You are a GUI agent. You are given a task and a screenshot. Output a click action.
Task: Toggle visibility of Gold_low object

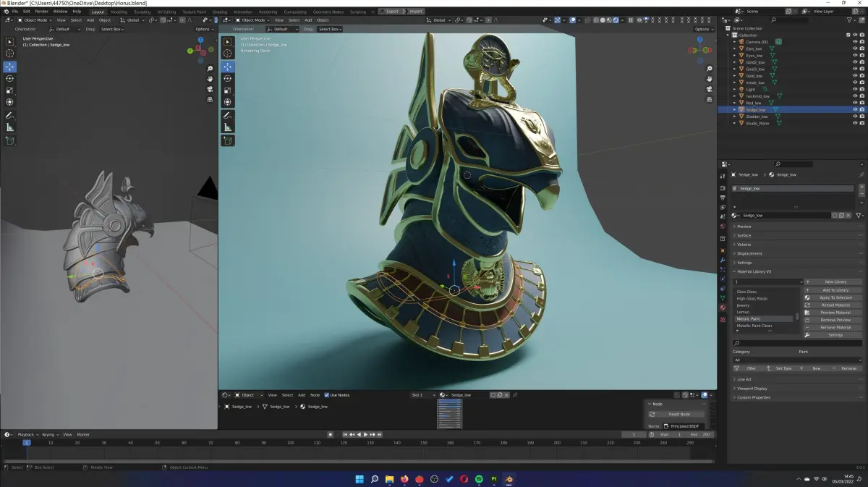tap(854, 75)
